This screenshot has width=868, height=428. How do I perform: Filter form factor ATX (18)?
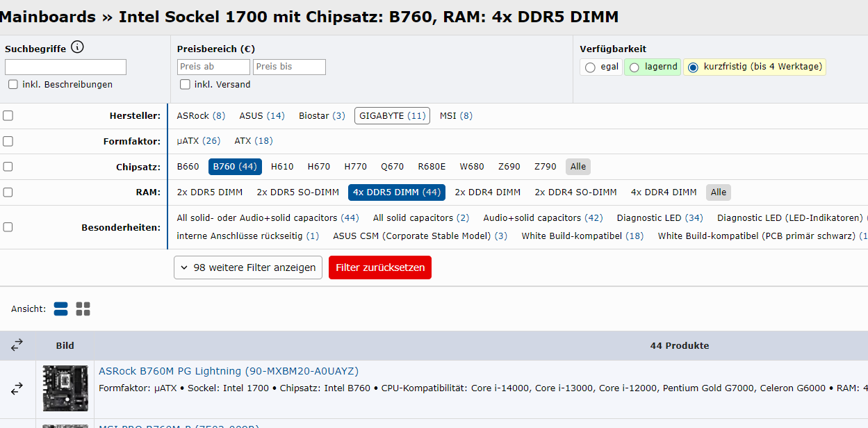[x=254, y=141]
